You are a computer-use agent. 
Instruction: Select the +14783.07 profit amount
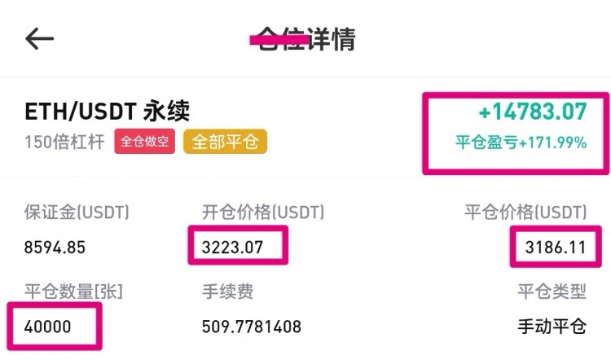pos(533,112)
